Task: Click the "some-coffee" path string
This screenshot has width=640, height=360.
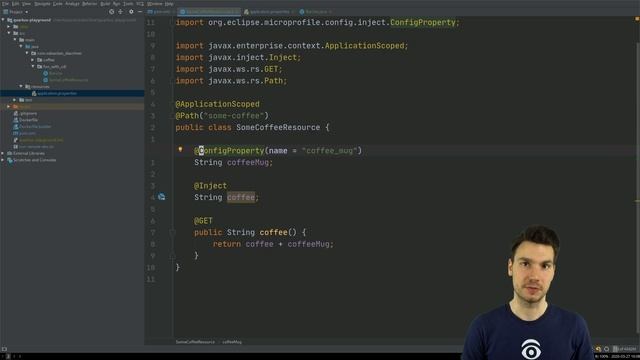Action: click(234, 116)
